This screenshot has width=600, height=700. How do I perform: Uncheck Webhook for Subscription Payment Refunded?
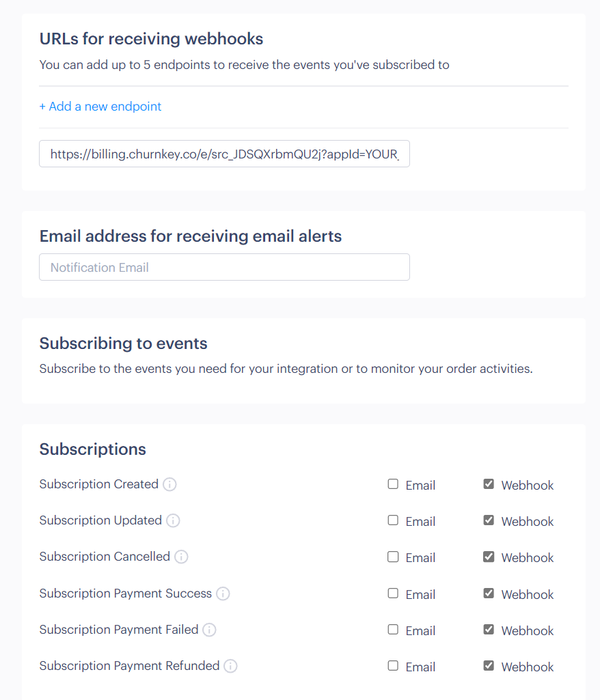[489, 665]
